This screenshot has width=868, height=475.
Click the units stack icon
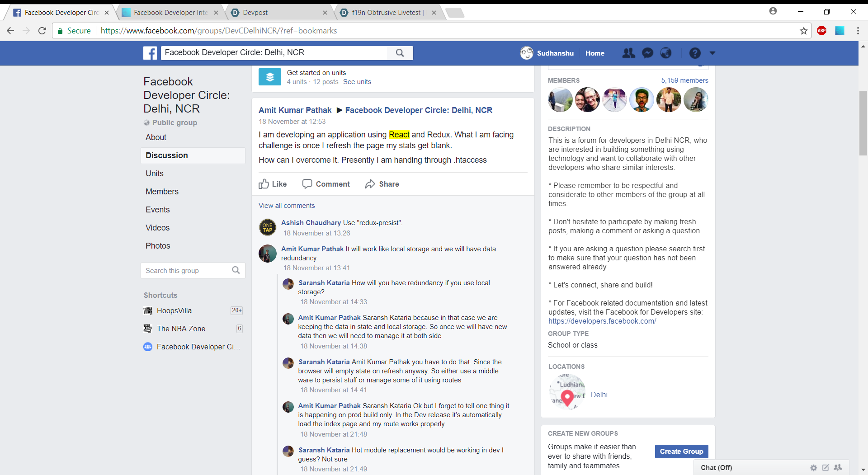coord(270,77)
